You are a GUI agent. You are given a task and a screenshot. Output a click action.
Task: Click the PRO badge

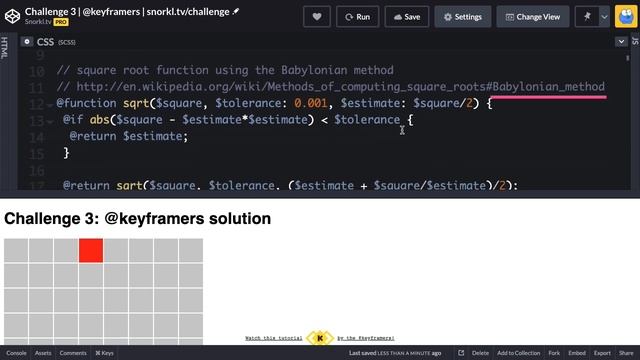pos(61,22)
